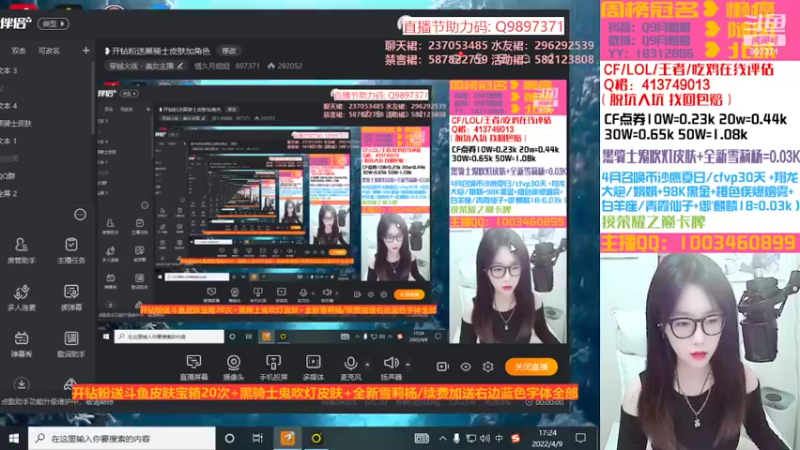The image size is (800, 450).
Task: Click room number 897371 in header
Action: tap(247, 66)
